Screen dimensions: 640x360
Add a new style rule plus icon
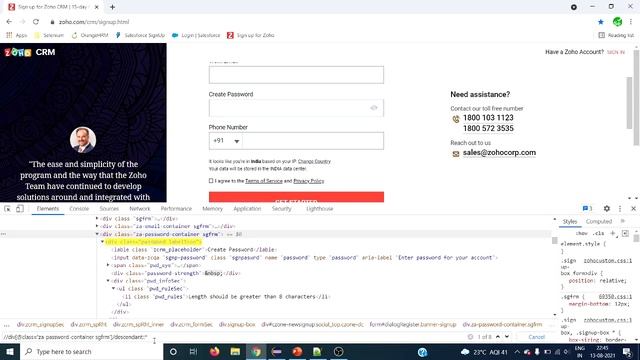[x=612, y=233]
